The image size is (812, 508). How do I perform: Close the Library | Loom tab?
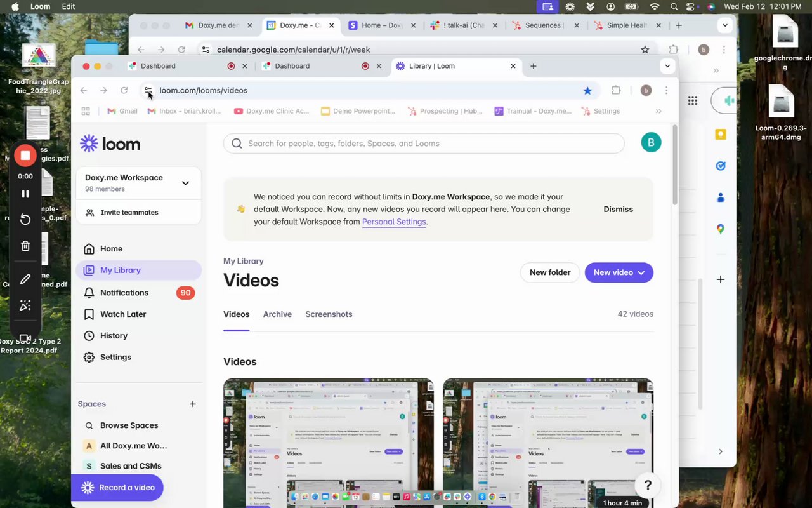(513, 66)
